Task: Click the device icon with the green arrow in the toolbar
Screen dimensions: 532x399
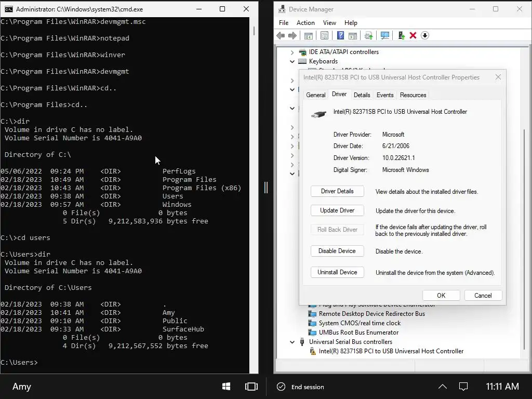Action: tap(402, 36)
